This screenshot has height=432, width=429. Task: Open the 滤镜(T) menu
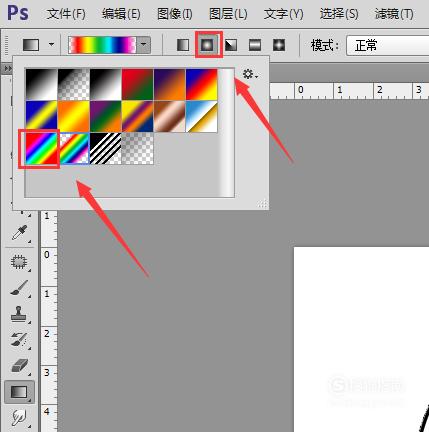click(x=394, y=14)
